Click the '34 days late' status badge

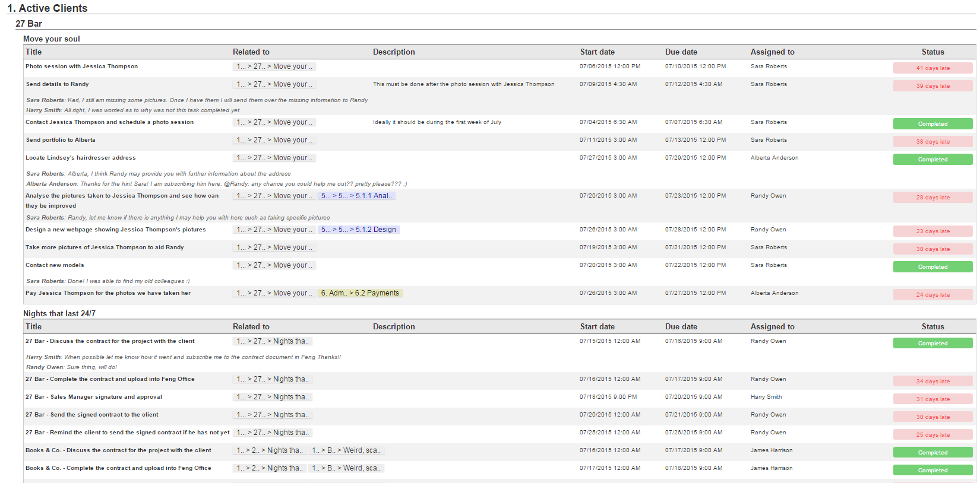pos(932,382)
